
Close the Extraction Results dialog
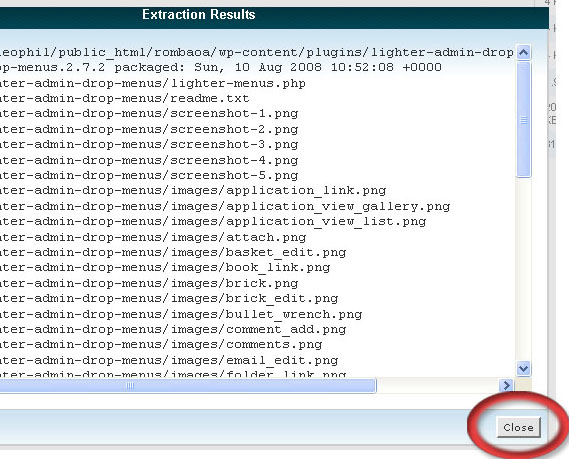(518, 427)
